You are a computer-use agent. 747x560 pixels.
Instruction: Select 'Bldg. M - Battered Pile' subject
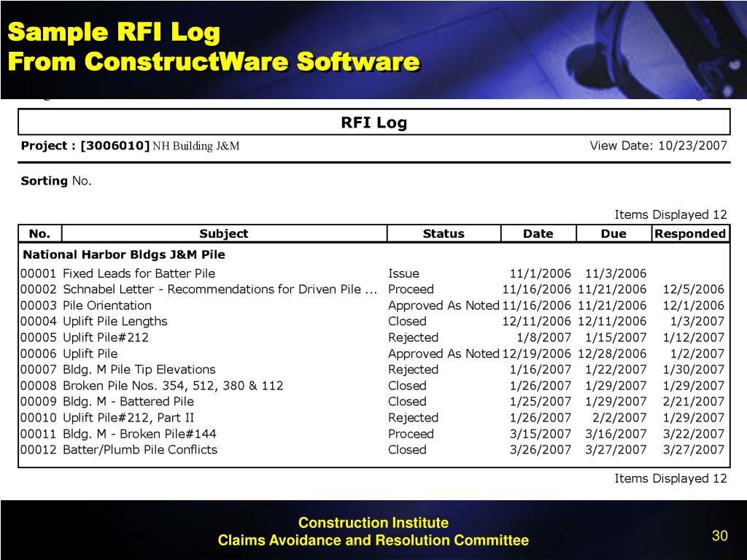[128, 402]
